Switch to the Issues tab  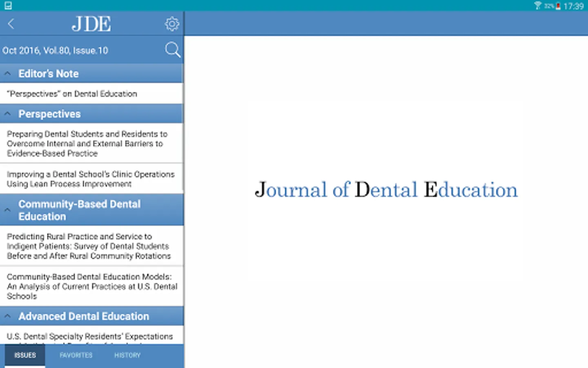(x=25, y=355)
